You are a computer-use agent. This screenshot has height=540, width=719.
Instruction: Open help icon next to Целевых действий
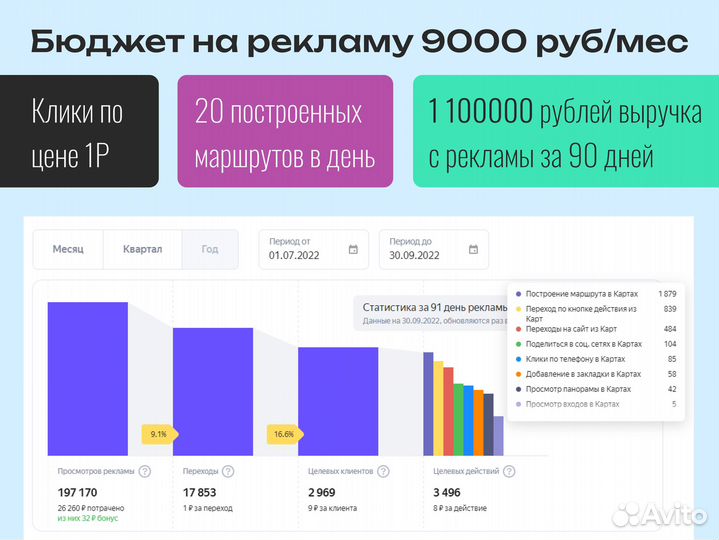(509, 471)
